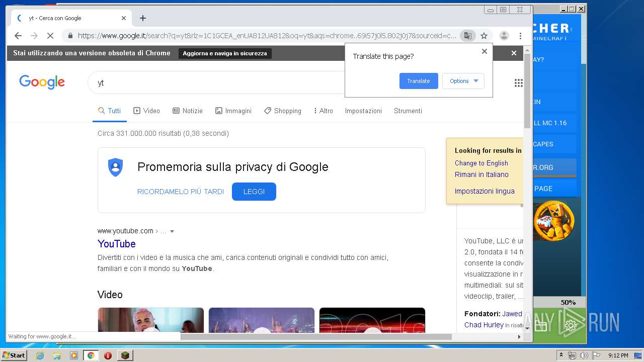Click the page vertical scrollbar
Viewport: 644px width, 362px height.
(527, 90)
